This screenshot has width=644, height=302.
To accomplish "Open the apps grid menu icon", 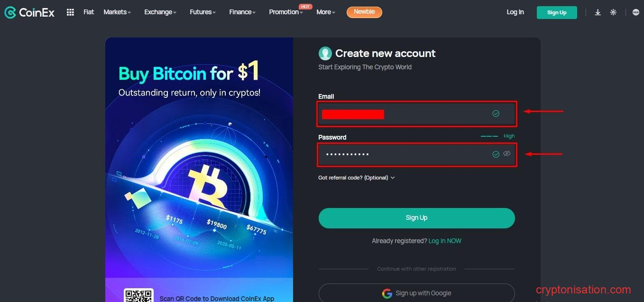I will tap(70, 12).
